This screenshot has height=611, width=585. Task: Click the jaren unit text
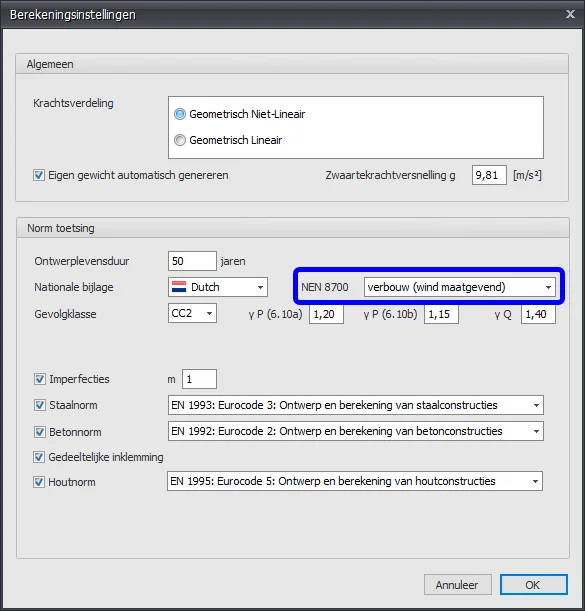(x=233, y=261)
